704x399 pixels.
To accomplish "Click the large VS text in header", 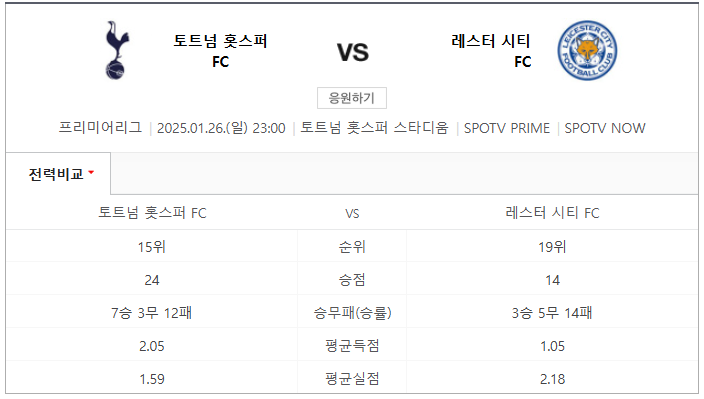I will (353, 53).
